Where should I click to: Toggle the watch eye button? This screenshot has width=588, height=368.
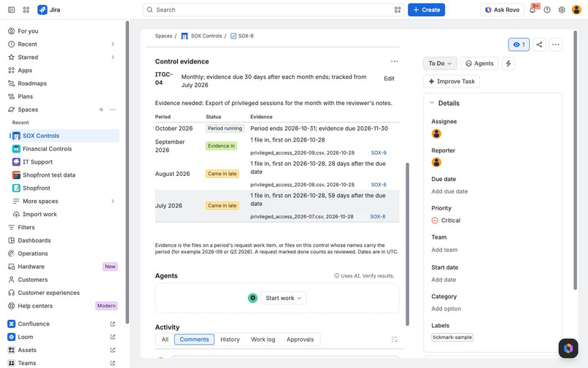[x=519, y=45]
